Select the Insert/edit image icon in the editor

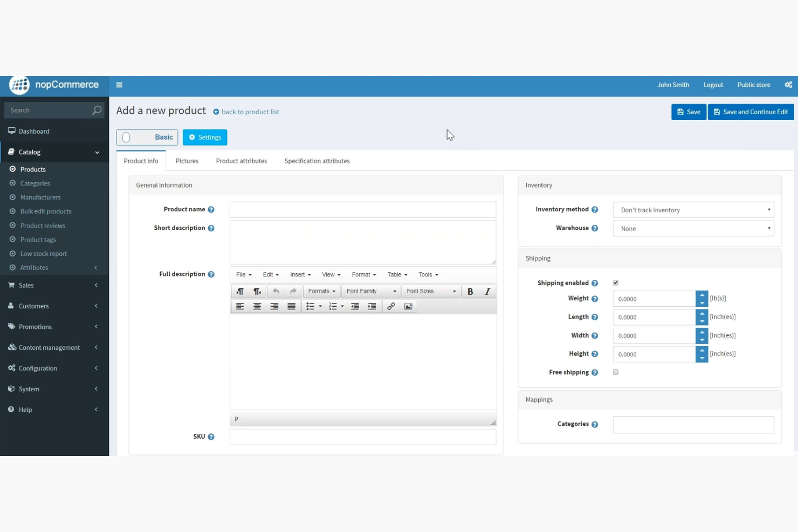click(408, 306)
